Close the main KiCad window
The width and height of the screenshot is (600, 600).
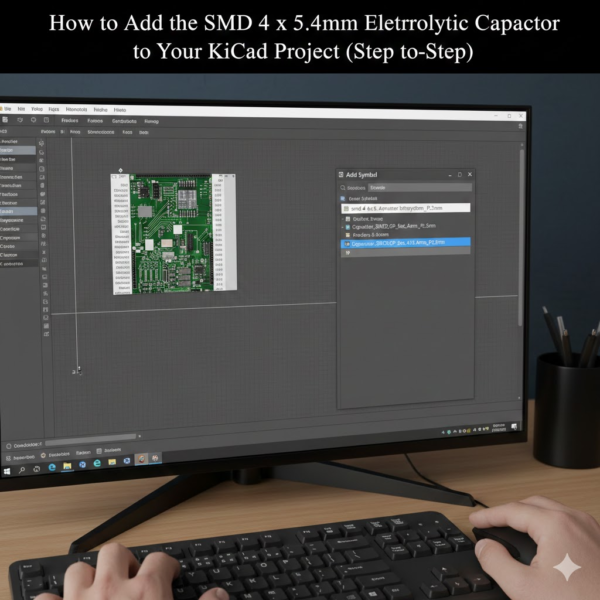click(520, 116)
